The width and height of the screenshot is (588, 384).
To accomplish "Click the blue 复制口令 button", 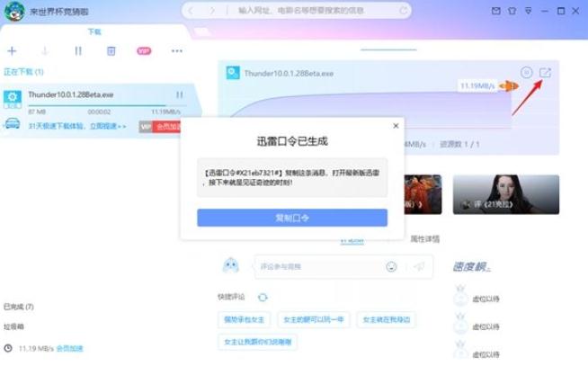I will point(292,218).
